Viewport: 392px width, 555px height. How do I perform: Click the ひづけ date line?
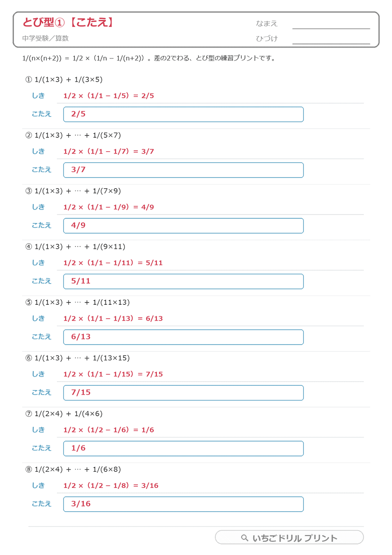(331, 42)
